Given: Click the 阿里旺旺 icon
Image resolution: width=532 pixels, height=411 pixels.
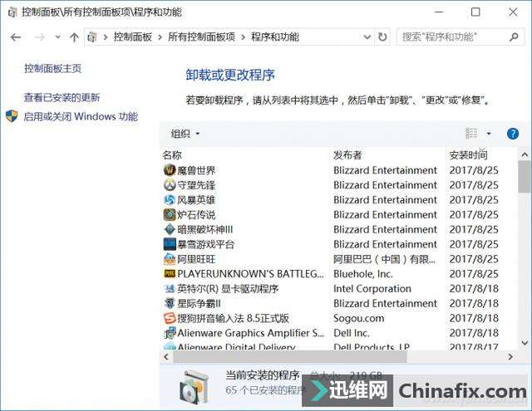Looking at the screenshot, I should point(170,259).
